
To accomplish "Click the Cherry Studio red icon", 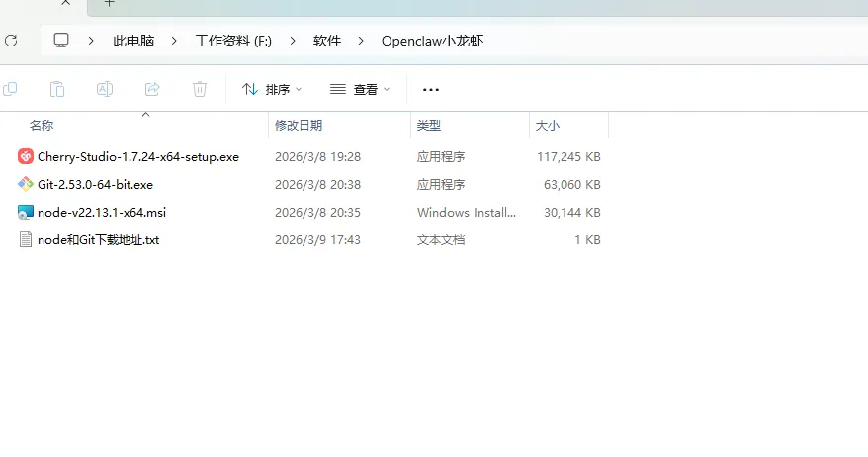I will coord(26,156).
